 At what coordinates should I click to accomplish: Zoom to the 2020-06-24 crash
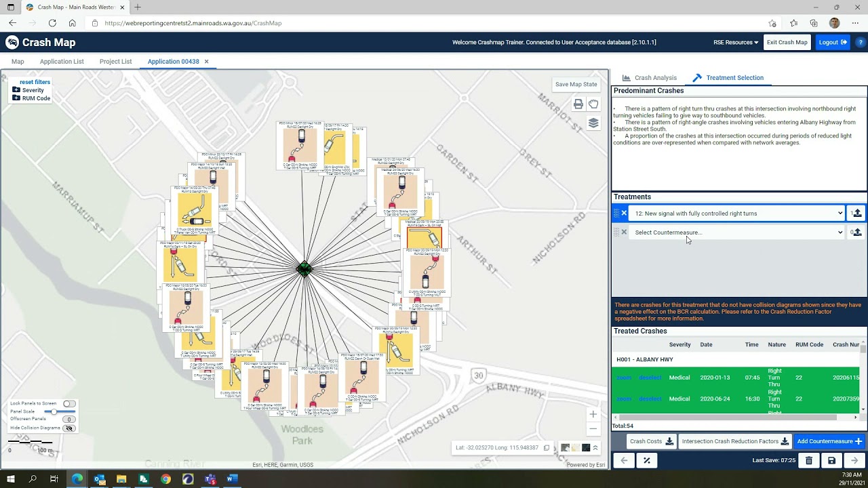[x=623, y=399]
